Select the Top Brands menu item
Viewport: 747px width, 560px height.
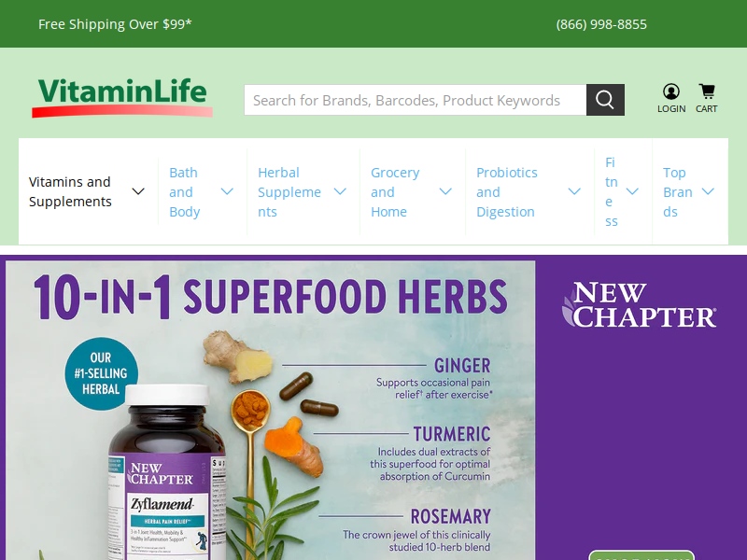coord(678,192)
